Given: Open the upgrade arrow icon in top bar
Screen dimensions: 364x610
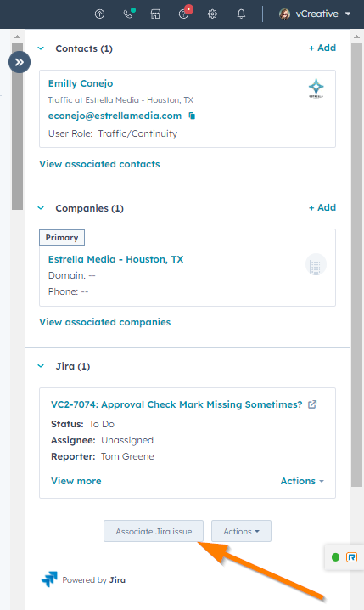Looking at the screenshot, I should (99, 14).
